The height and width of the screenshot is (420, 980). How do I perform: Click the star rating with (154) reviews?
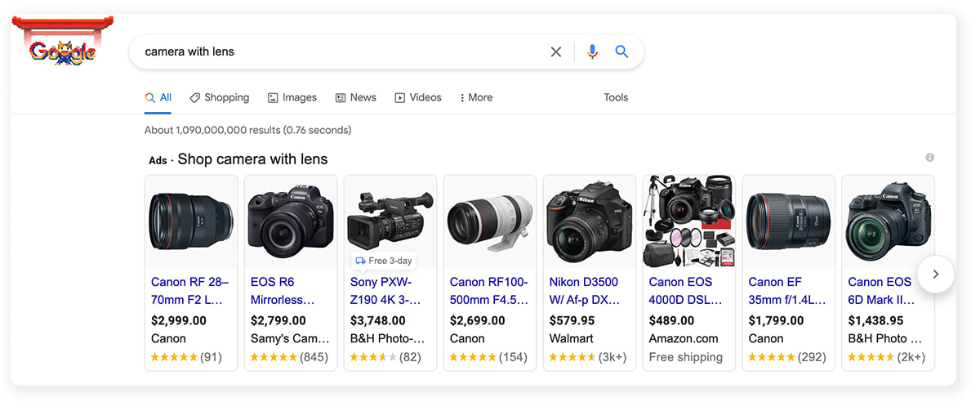tap(488, 357)
